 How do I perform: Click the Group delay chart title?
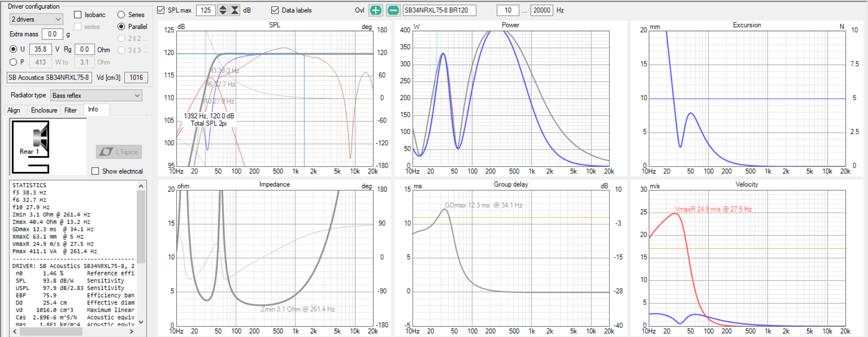pyautogui.click(x=511, y=184)
